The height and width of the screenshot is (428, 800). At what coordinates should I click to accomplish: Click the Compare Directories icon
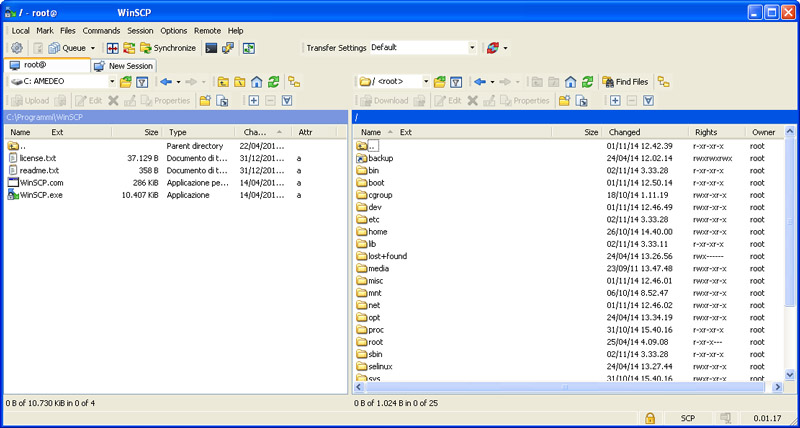pos(113,48)
